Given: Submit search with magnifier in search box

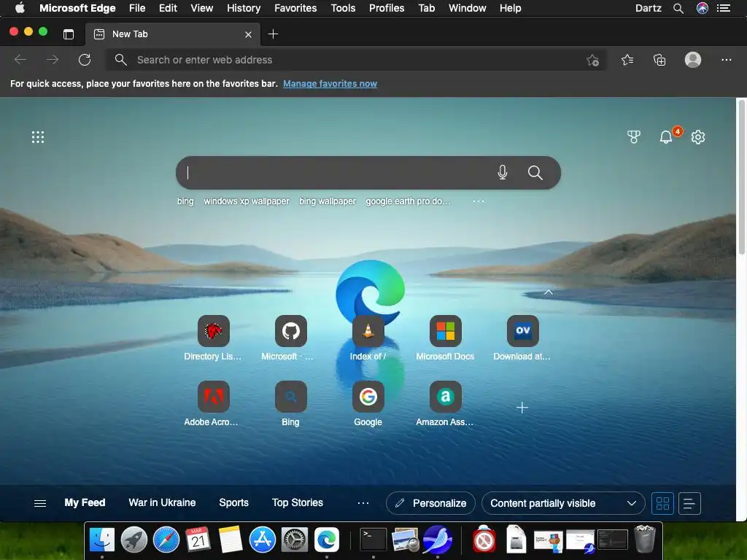Looking at the screenshot, I should (x=535, y=172).
